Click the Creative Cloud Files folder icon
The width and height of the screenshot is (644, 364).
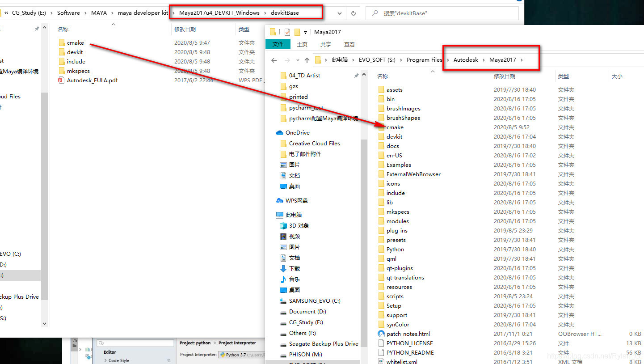click(x=283, y=144)
